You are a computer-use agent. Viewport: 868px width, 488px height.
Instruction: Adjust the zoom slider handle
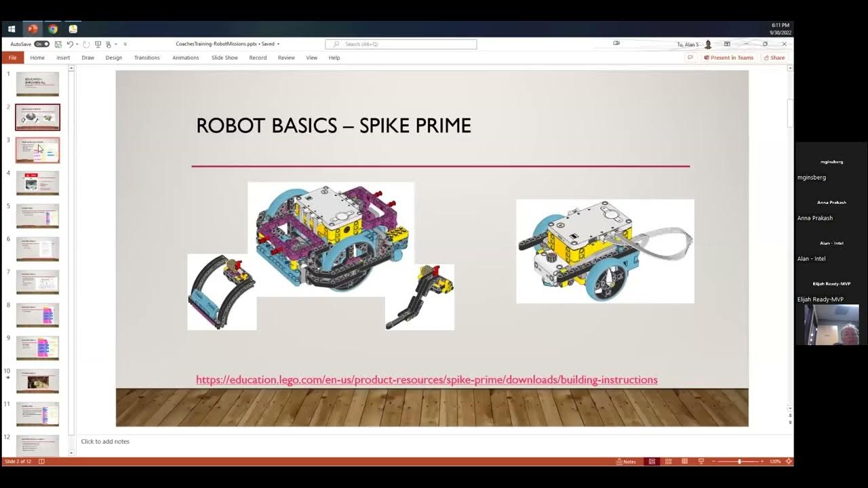point(739,462)
